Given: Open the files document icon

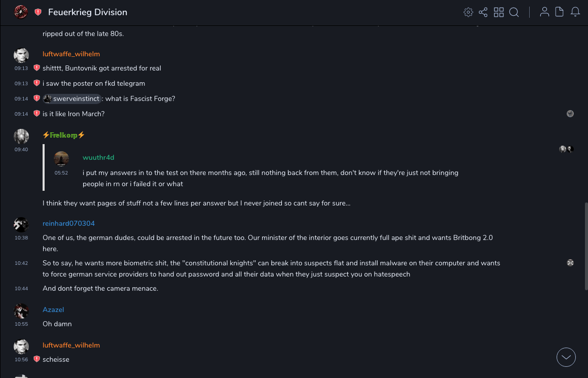Looking at the screenshot, I should click(560, 12).
